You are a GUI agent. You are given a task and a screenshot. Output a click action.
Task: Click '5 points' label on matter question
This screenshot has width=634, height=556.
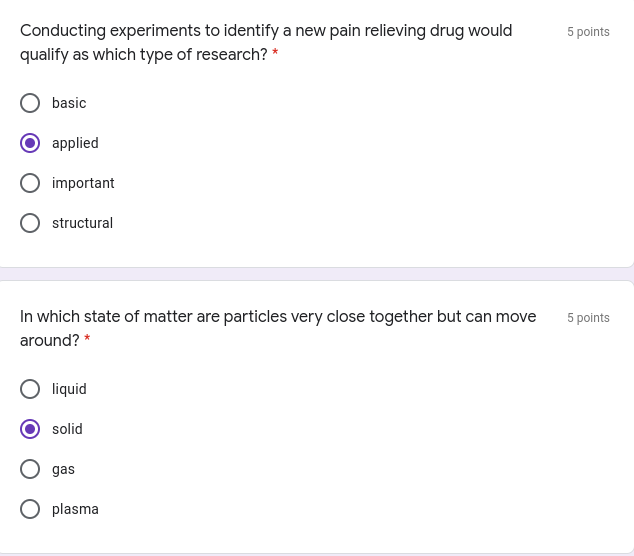pyautogui.click(x=588, y=318)
